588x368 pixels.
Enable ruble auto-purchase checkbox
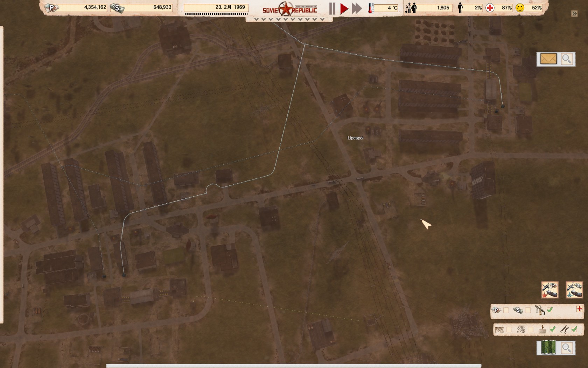coord(506,310)
